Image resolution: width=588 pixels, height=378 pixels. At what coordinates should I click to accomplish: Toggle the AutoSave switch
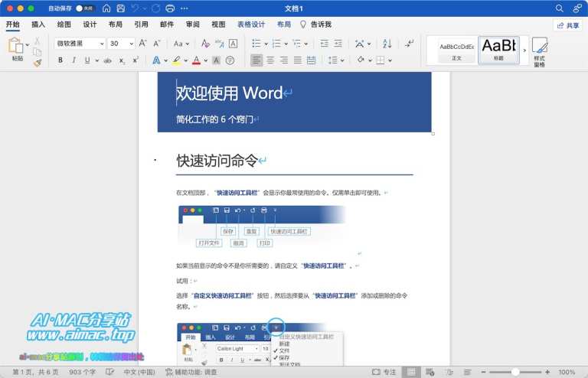(x=84, y=8)
